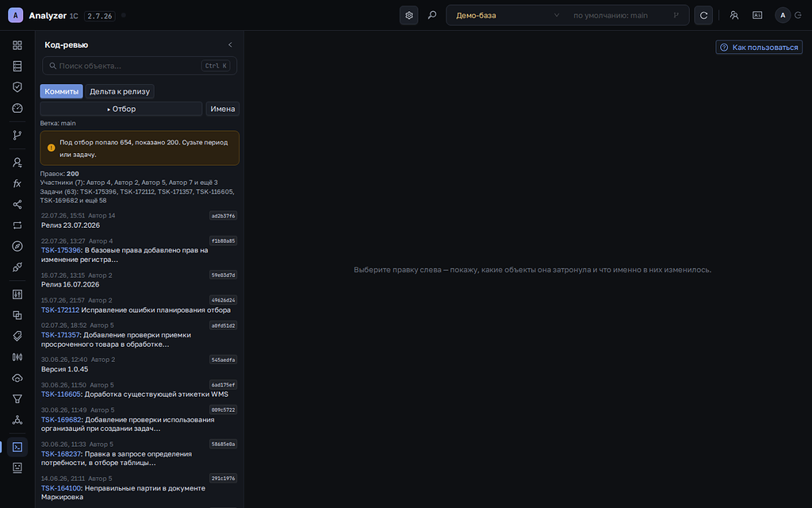The height and width of the screenshot is (508, 812).
Task: Open the fx functions icon in sidebar
Action: pyautogui.click(x=17, y=183)
